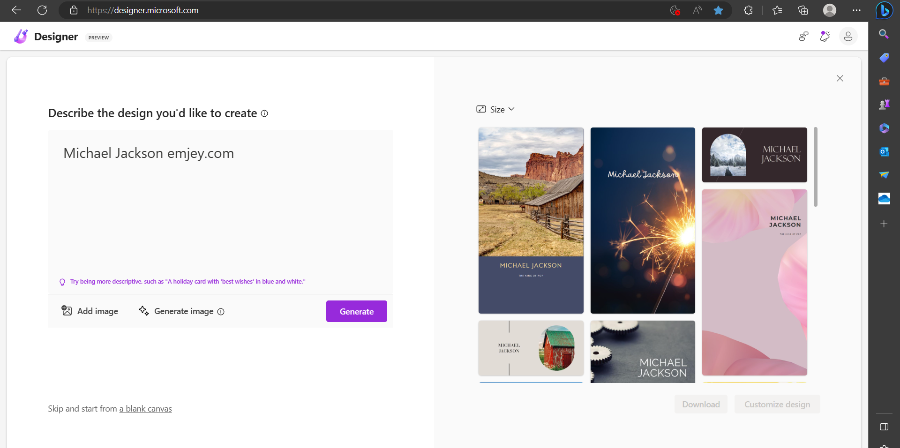Image resolution: width=900 pixels, height=448 pixels.
Task: Close the design panel with X
Action: coord(840,78)
